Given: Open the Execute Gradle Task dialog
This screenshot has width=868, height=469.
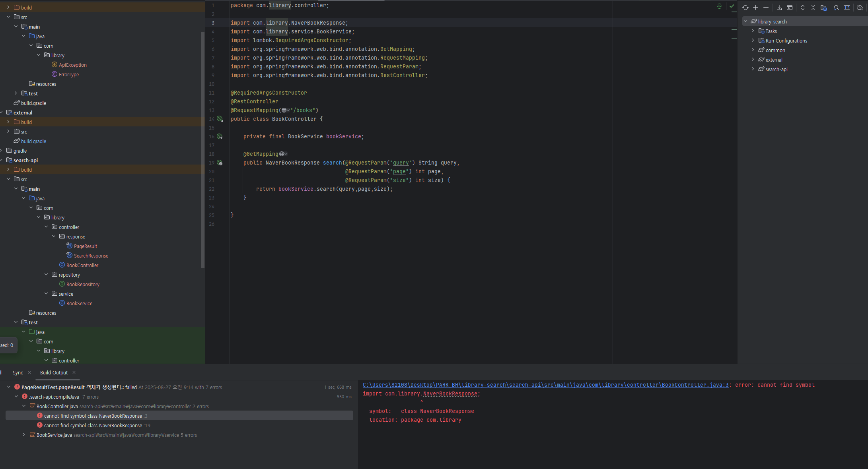Looking at the screenshot, I should [790, 8].
